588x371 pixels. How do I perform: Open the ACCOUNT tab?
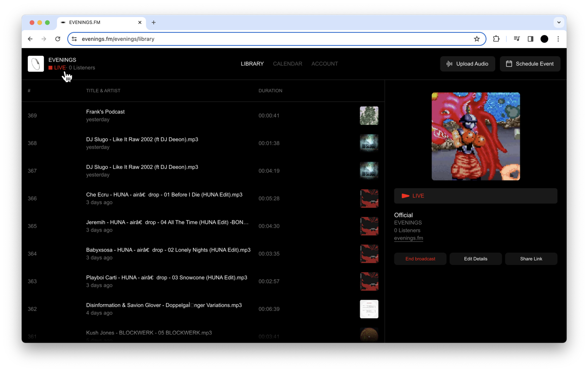(x=325, y=64)
